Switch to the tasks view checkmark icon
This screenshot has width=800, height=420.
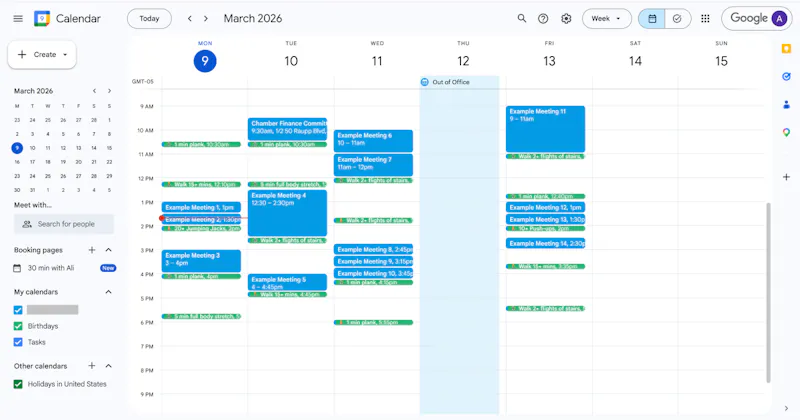(678, 18)
